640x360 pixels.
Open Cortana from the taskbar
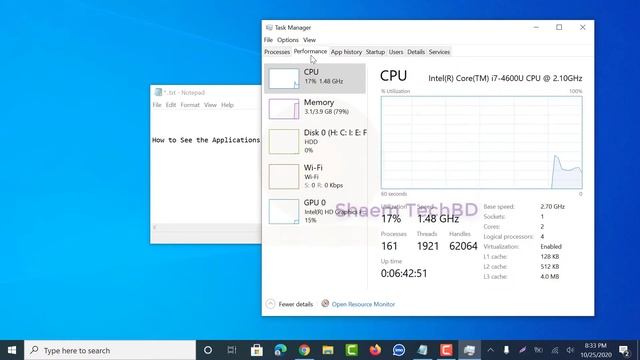coord(208,350)
